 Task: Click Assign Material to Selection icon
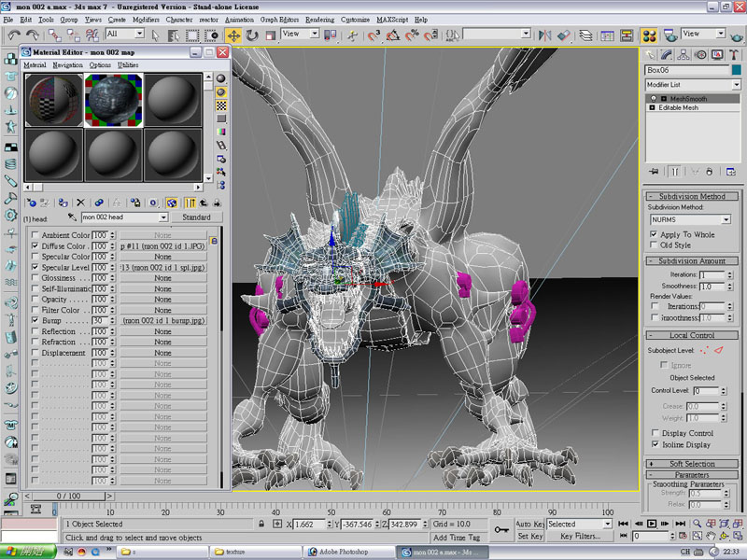click(x=63, y=203)
